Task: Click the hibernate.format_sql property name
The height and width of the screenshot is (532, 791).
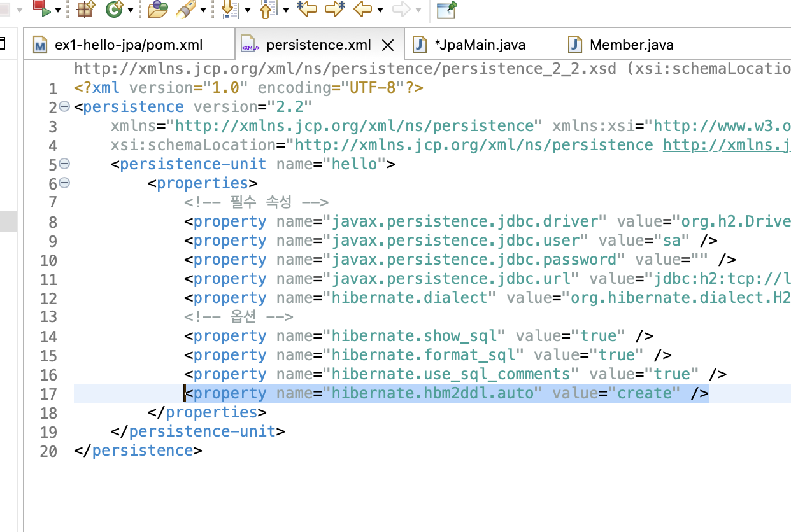Action: 424,355
